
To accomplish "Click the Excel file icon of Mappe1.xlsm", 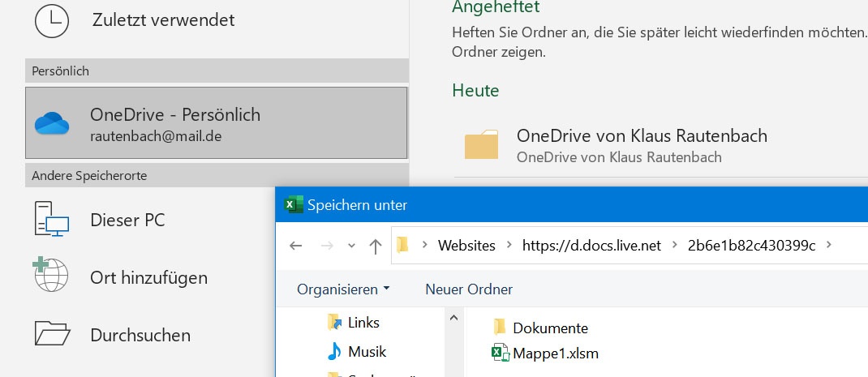I will tap(501, 353).
